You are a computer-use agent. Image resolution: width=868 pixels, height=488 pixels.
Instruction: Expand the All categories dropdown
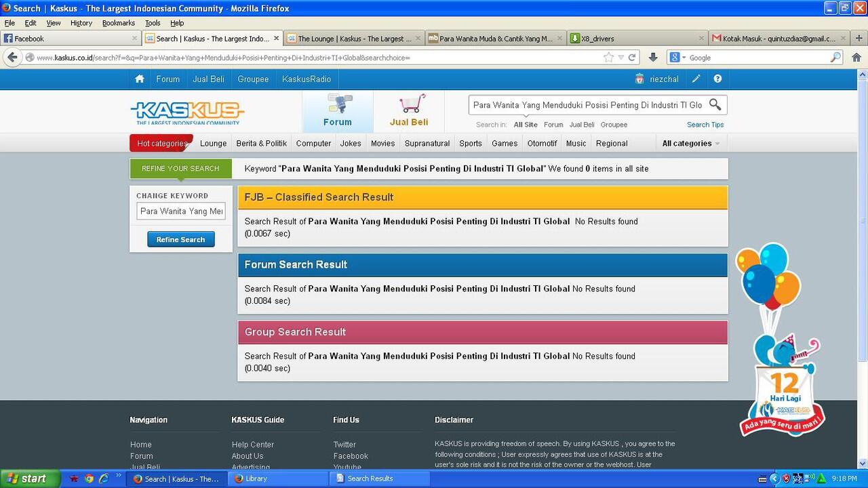691,144
